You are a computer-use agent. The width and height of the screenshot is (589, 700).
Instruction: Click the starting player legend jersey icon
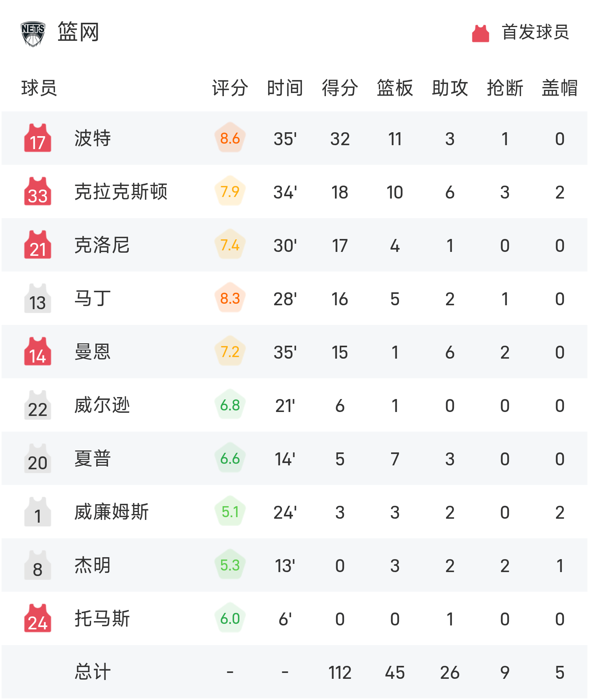tap(480, 33)
